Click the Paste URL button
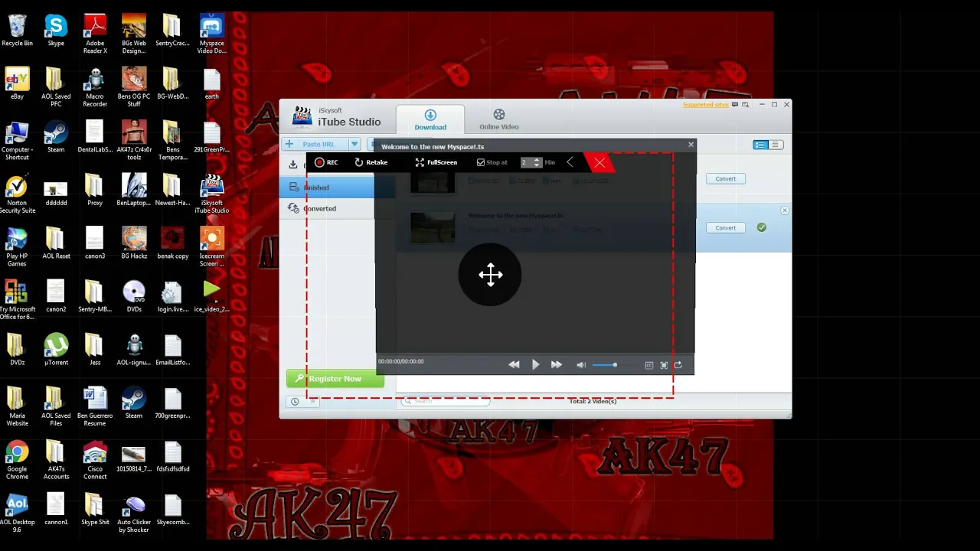 click(315, 144)
